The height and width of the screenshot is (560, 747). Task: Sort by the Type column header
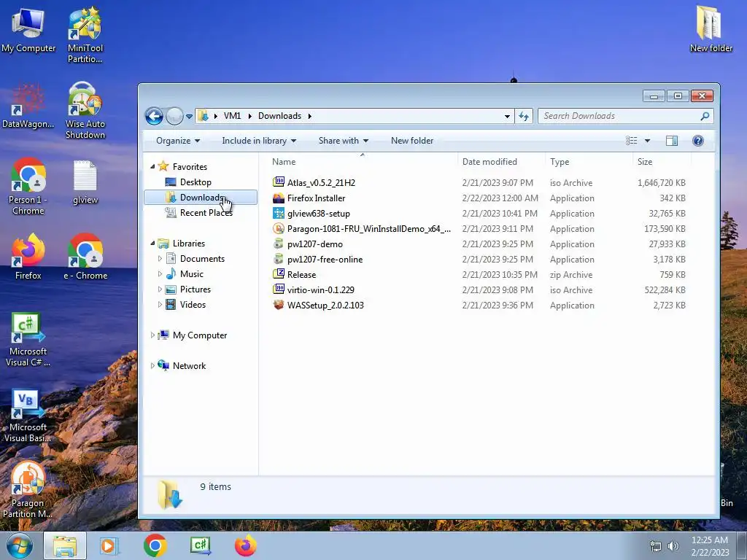pos(560,162)
